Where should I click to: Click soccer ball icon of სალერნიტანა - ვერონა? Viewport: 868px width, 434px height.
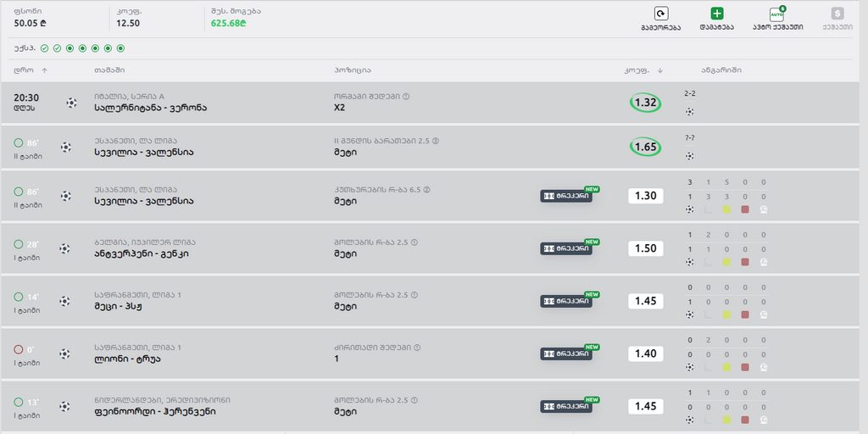tap(71, 103)
